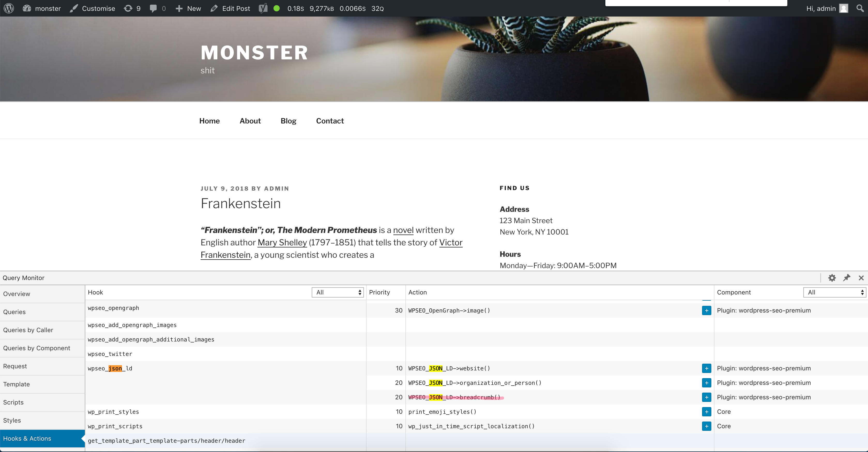Viewport: 868px width, 452px height.
Task: Switch to the Queries tab
Action: (x=42, y=312)
